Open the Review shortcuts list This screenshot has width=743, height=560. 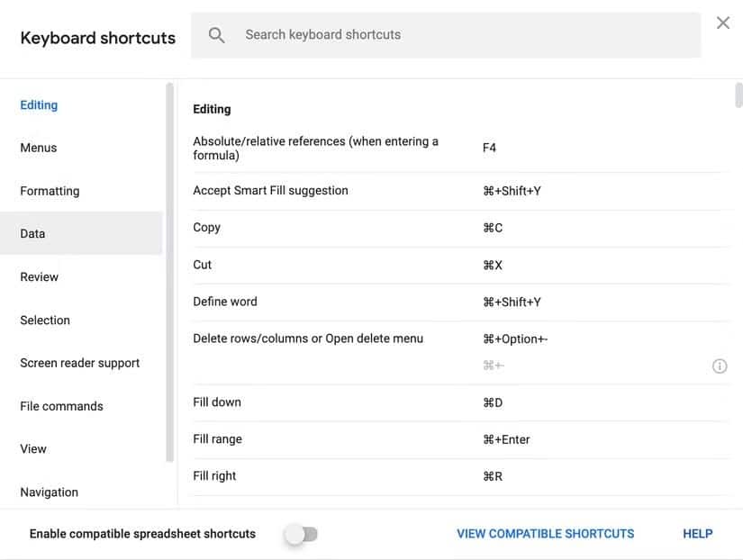click(39, 276)
